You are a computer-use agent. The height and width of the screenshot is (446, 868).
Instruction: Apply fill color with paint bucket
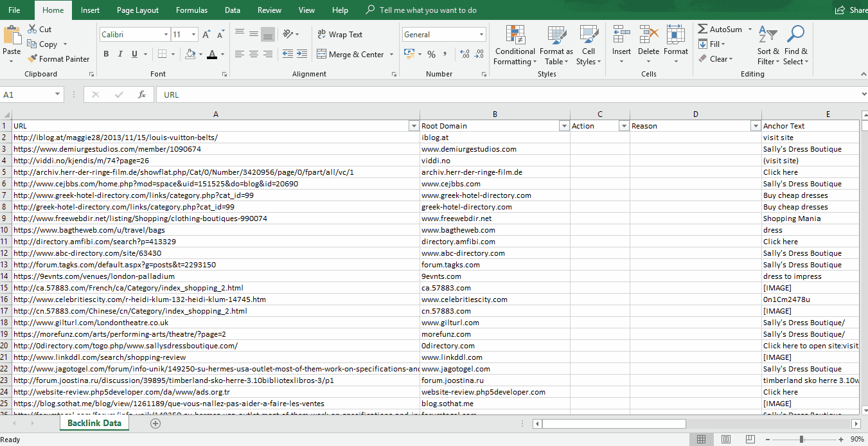tap(190, 55)
